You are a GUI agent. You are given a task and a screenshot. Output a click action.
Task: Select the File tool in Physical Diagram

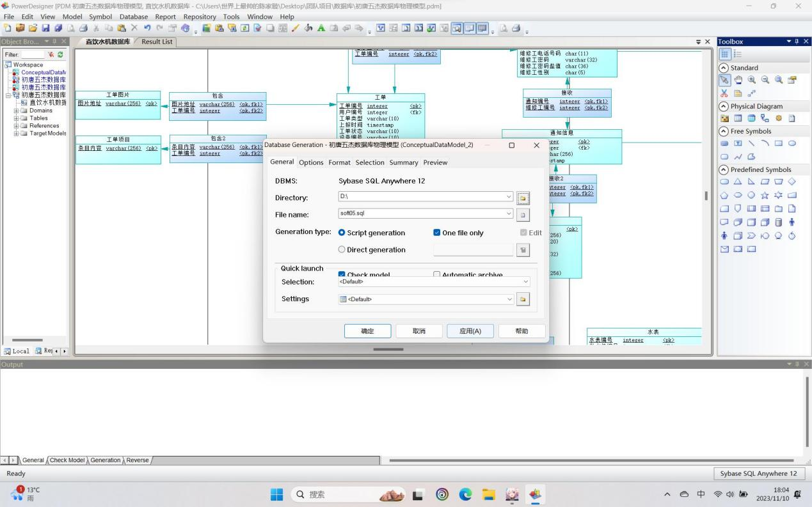(792, 118)
